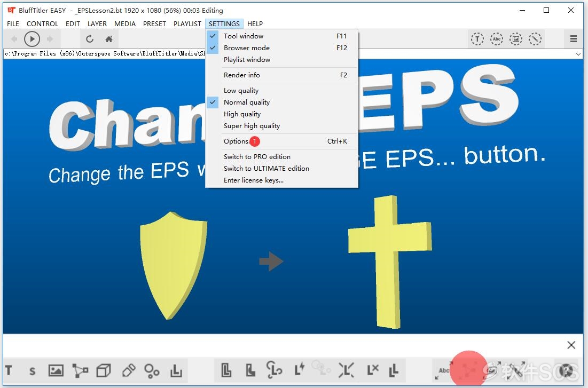Add picture layer icon
The height and width of the screenshot is (388, 588).
56,371
